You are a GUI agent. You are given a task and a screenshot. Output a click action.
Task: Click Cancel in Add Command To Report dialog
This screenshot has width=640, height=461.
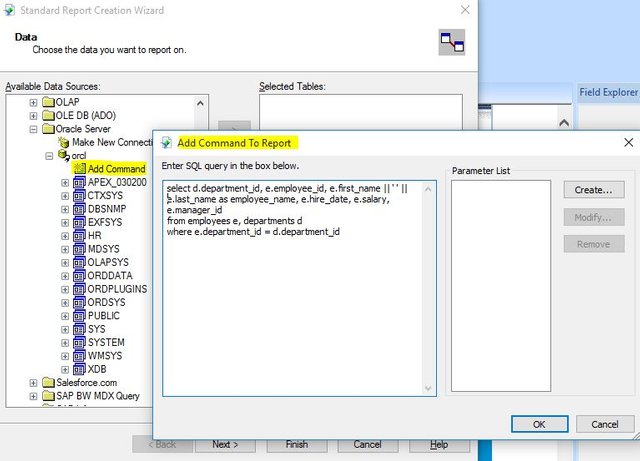pos(605,424)
